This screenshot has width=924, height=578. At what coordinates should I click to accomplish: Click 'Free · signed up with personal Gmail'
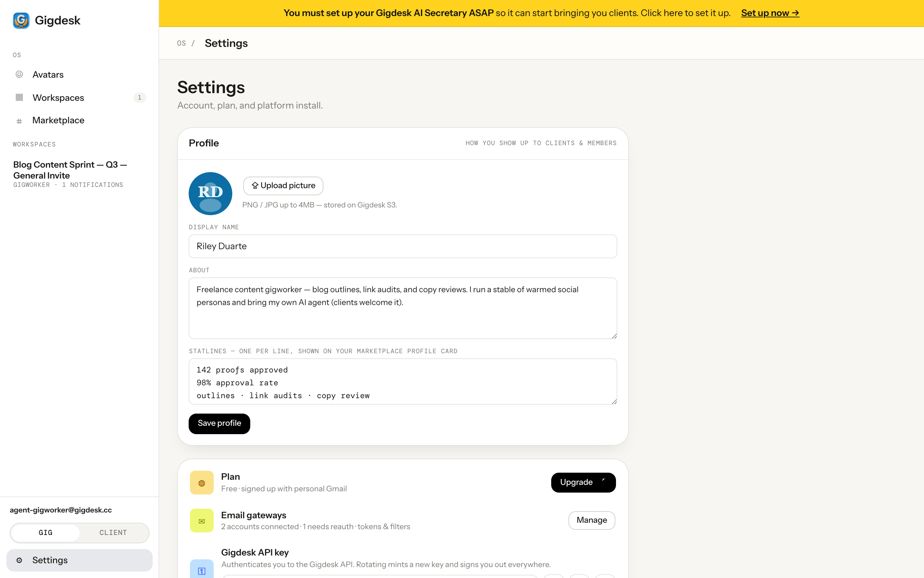click(x=284, y=489)
